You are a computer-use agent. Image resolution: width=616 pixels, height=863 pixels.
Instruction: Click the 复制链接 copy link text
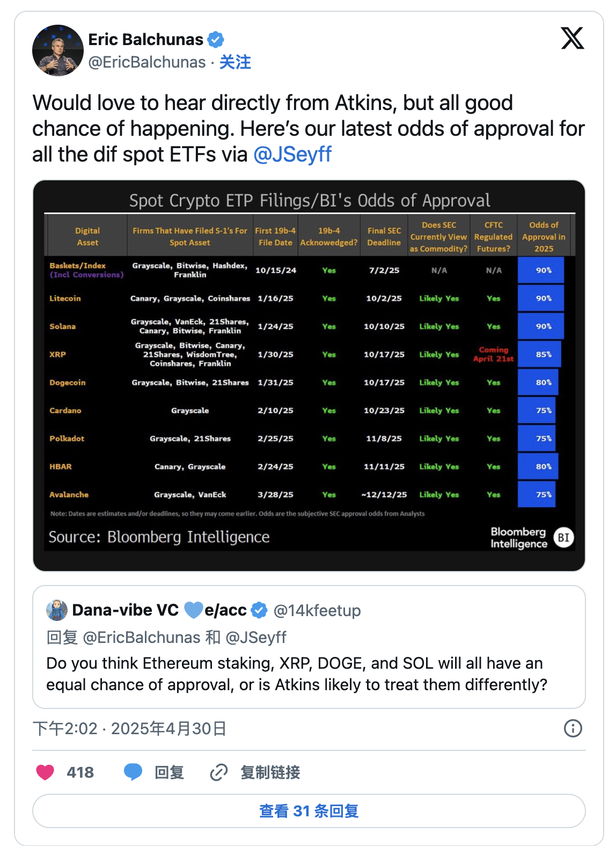(x=270, y=772)
